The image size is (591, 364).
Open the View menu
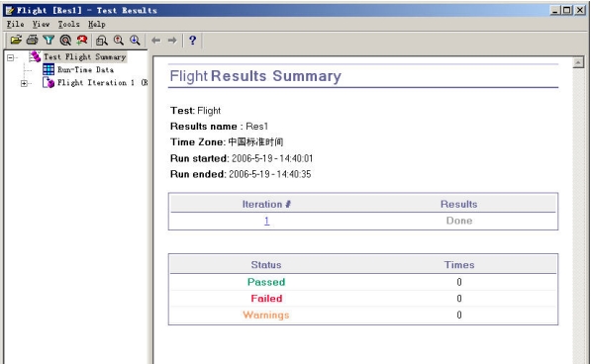pyautogui.click(x=41, y=24)
